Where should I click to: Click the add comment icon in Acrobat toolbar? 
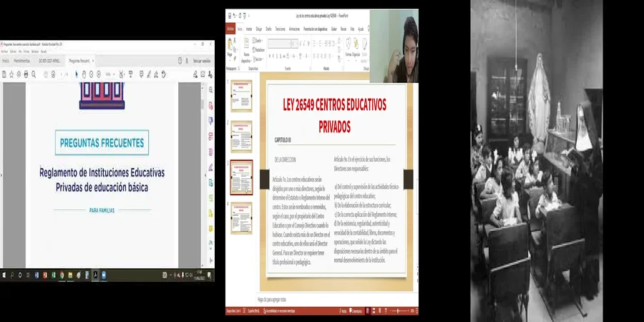point(141,74)
